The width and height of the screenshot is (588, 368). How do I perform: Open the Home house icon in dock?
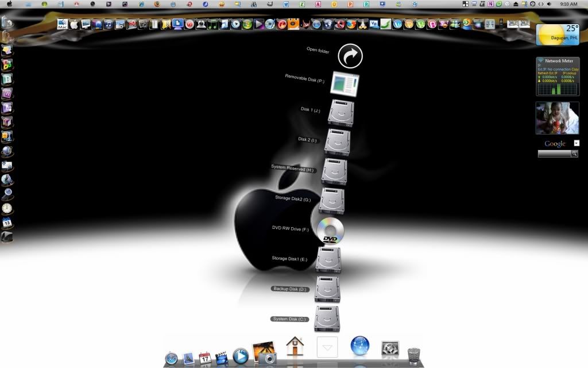[x=295, y=346]
